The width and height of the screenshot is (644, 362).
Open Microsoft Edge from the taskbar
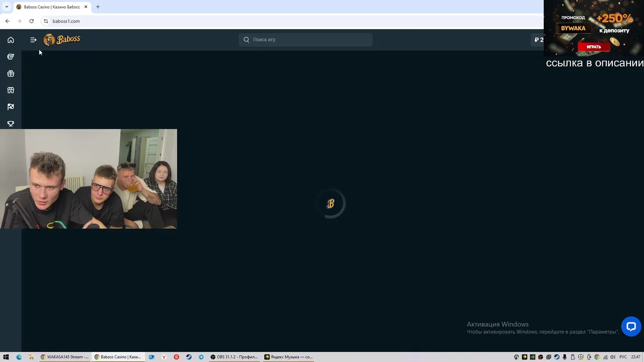(19, 357)
